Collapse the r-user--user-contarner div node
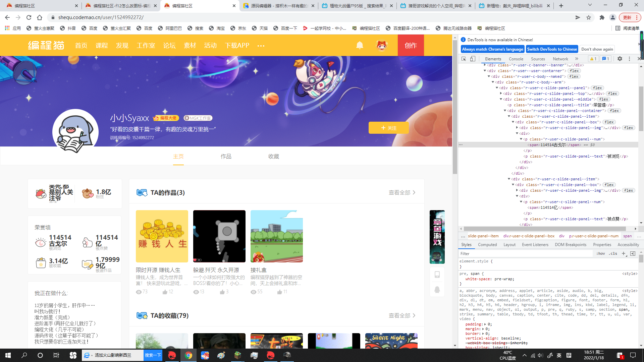 coord(485,71)
